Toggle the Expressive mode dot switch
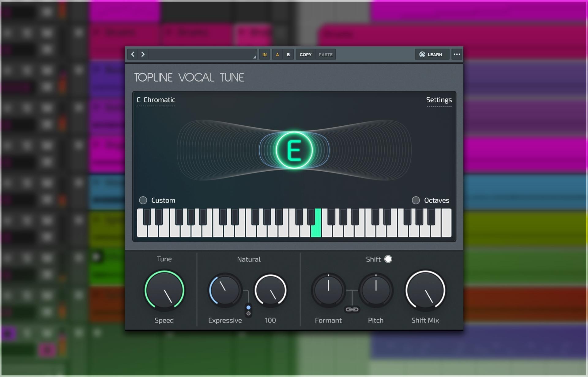Screen dimensions: 588x377 tap(248, 310)
